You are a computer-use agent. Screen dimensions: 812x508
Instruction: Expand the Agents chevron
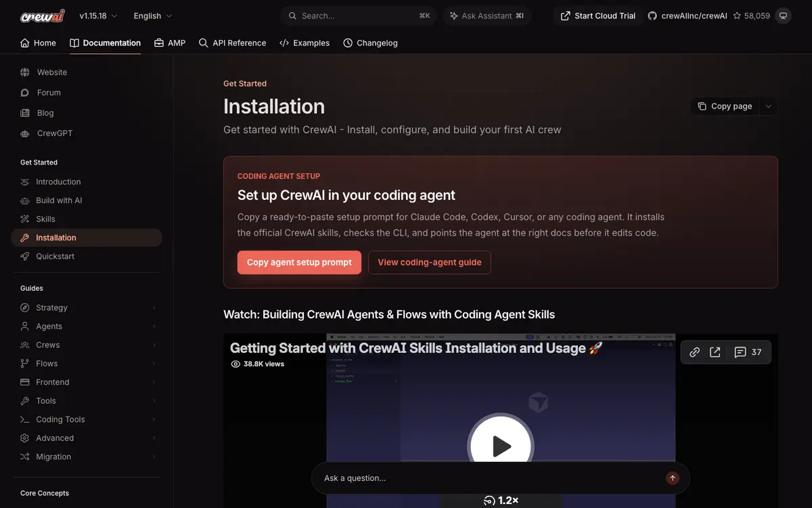[154, 326]
